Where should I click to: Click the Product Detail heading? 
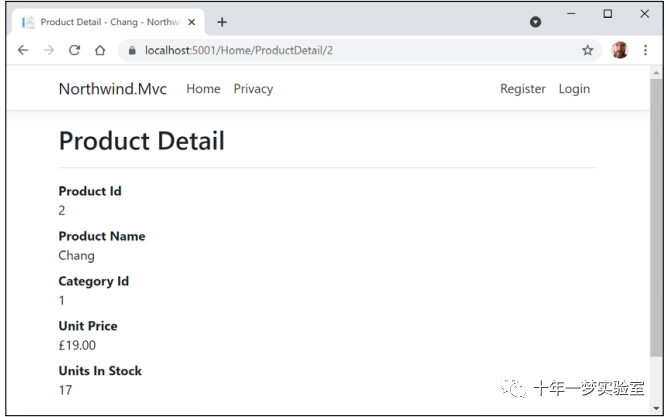pos(141,141)
